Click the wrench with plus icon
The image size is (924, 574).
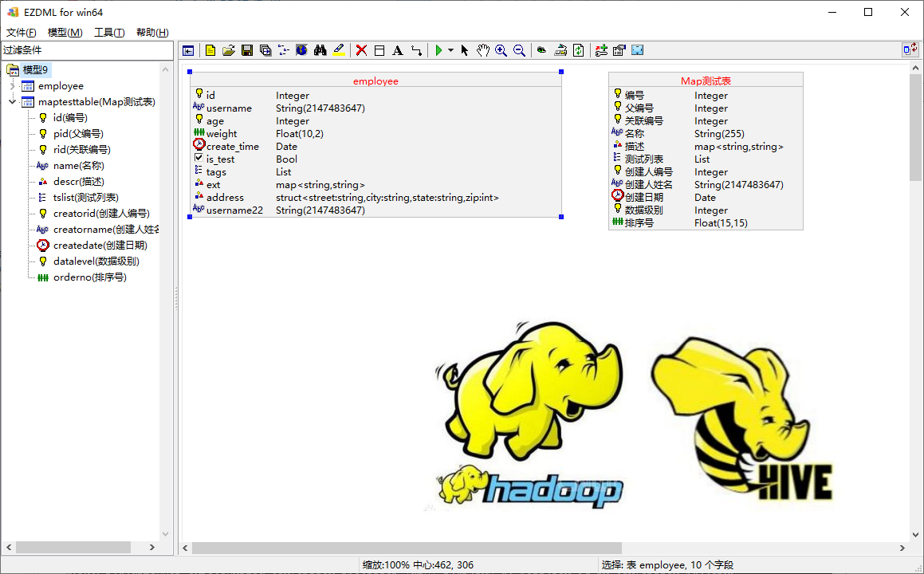(601, 51)
